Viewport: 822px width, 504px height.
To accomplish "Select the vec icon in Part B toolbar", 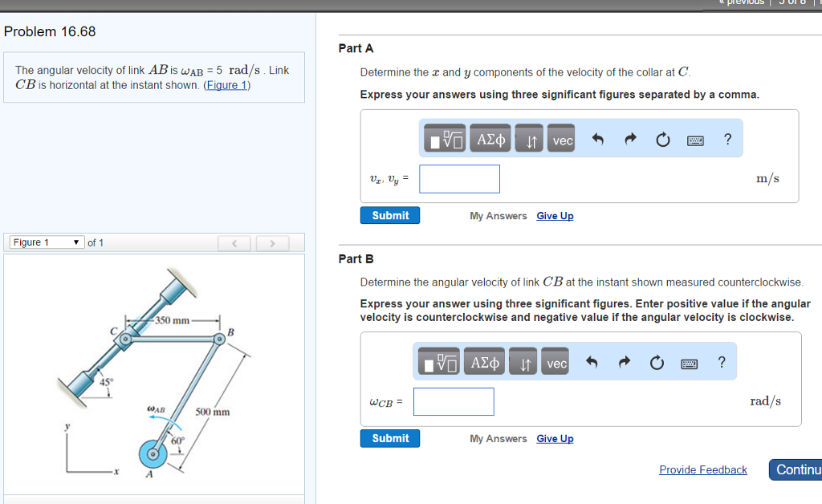I will click(x=555, y=362).
